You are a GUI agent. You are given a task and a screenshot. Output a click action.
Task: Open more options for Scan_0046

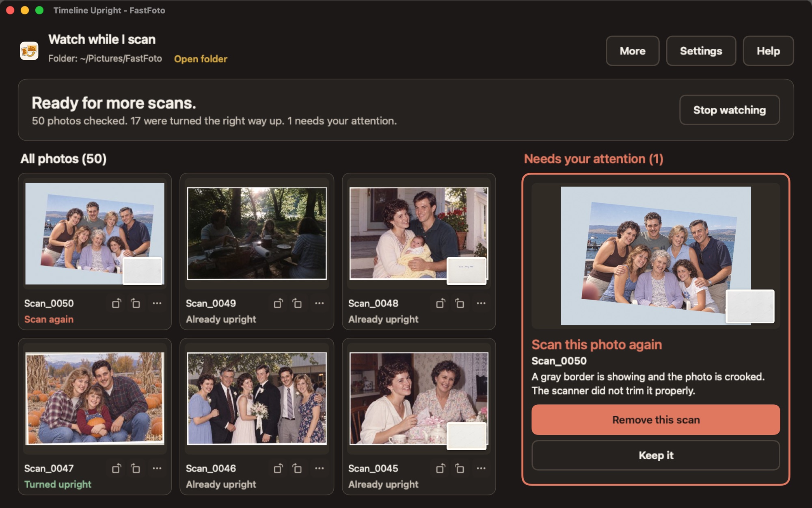tap(320, 468)
